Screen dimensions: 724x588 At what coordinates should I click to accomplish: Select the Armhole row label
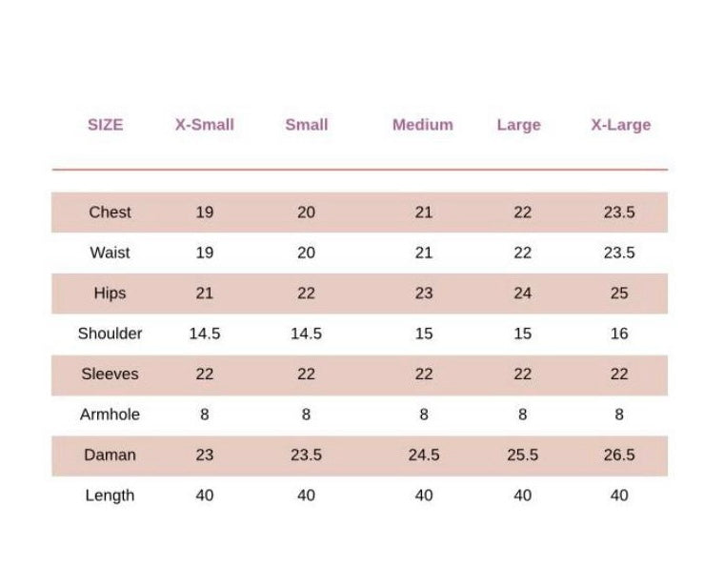110,415
